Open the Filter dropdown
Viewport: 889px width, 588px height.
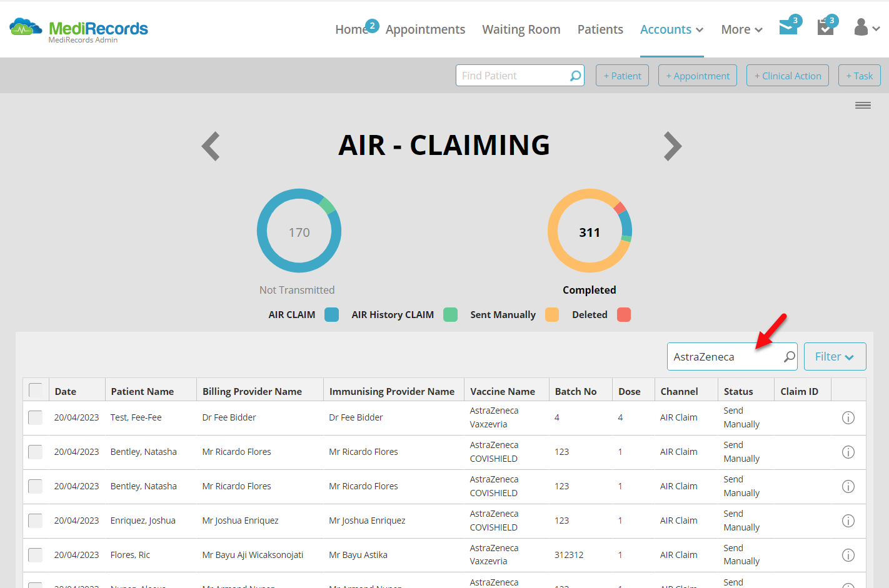pos(835,356)
